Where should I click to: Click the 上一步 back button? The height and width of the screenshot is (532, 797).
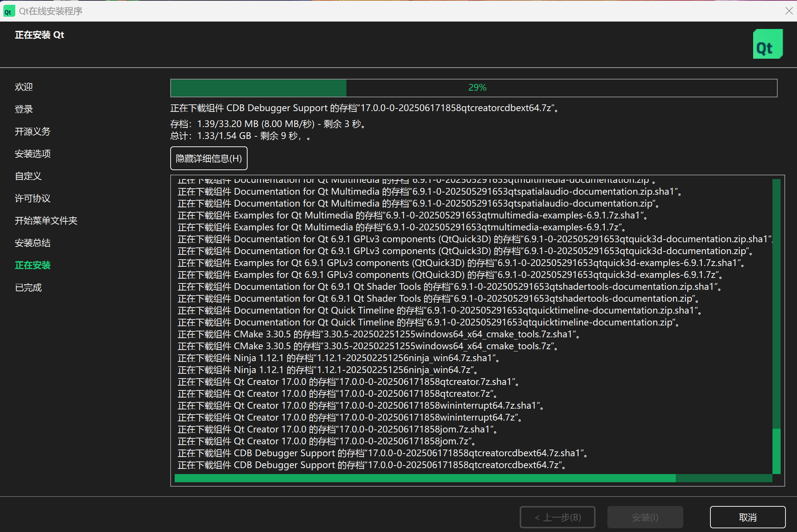coord(557,517)
